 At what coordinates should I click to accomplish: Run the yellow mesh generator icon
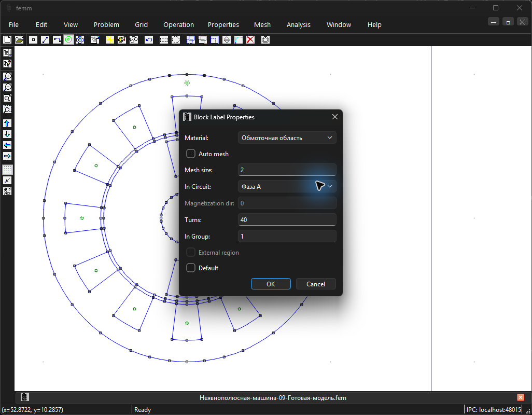click(x=110, y=40)
